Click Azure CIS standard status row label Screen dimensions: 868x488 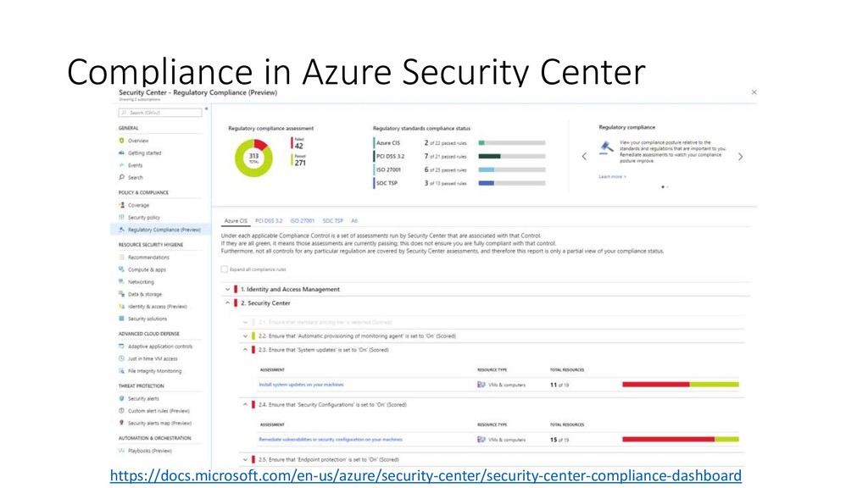coord(388,142)
